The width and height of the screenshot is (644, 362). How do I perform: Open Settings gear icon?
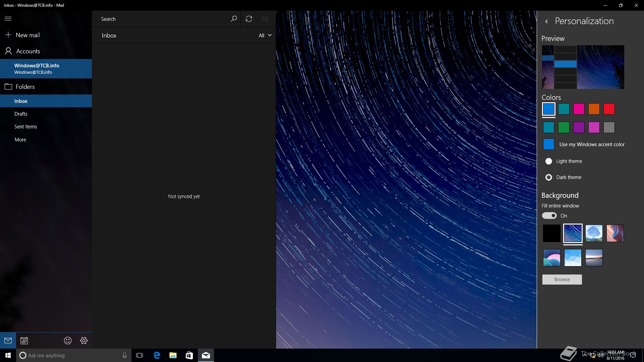click(x=84, y=341)
